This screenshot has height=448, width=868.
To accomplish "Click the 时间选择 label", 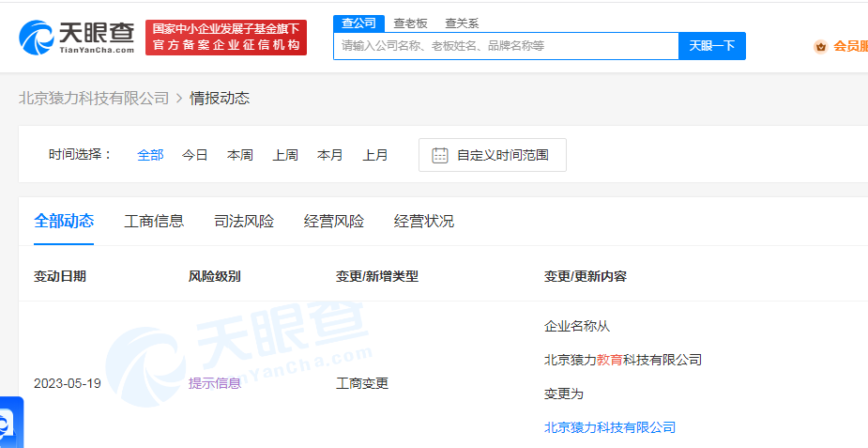I will (x=81, y=155).
